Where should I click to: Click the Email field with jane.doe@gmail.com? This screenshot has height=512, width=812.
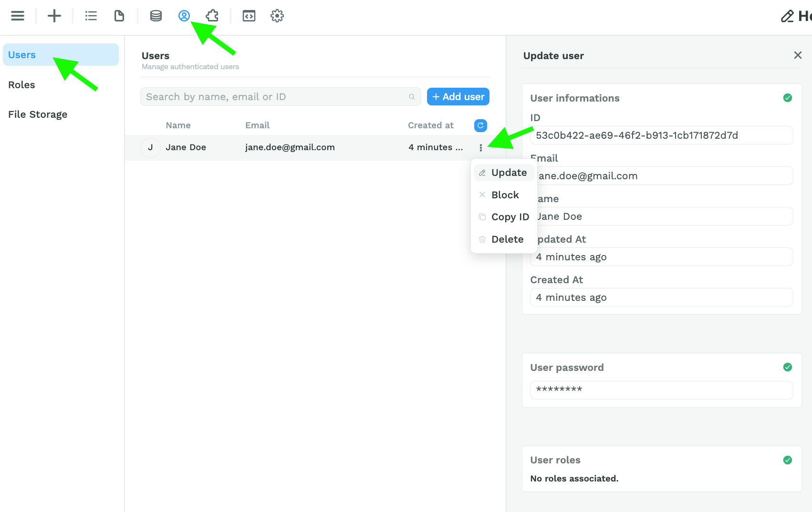click(x=661, y=176)
